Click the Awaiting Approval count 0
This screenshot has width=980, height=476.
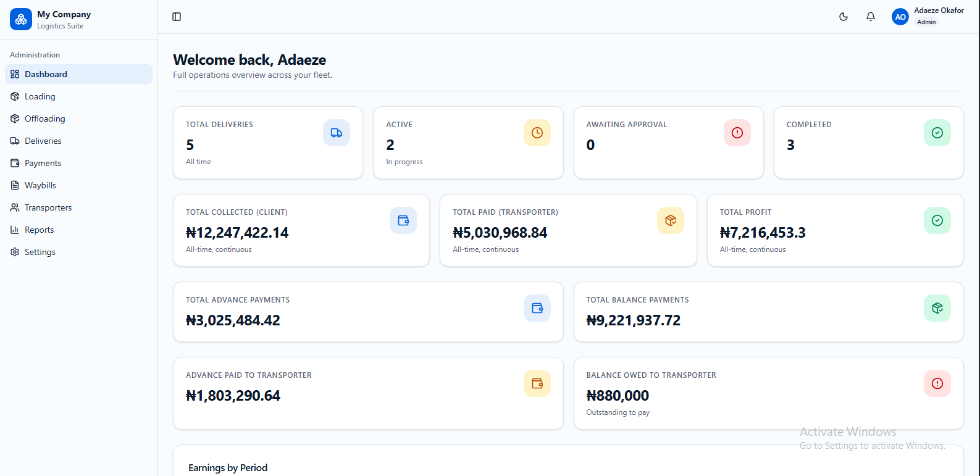tap(590, 145)
